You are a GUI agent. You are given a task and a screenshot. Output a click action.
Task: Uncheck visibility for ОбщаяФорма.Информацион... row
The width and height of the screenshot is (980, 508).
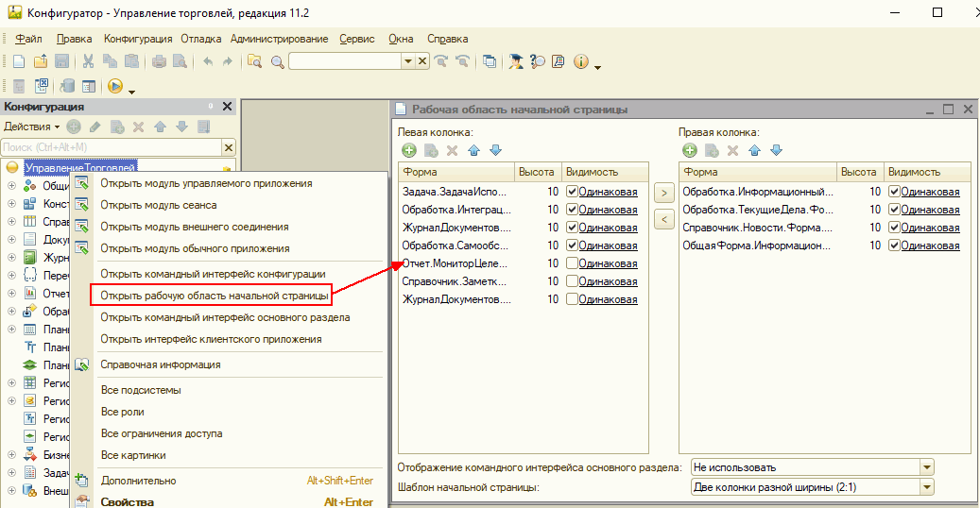[894, 245]
